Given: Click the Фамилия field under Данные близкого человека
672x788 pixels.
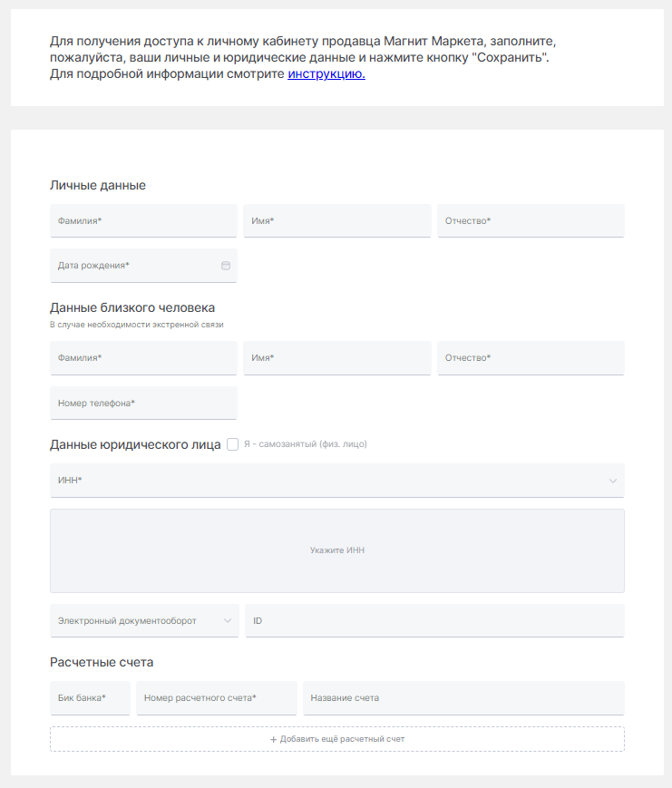Looking at the screenshot, I should [143, 357].
